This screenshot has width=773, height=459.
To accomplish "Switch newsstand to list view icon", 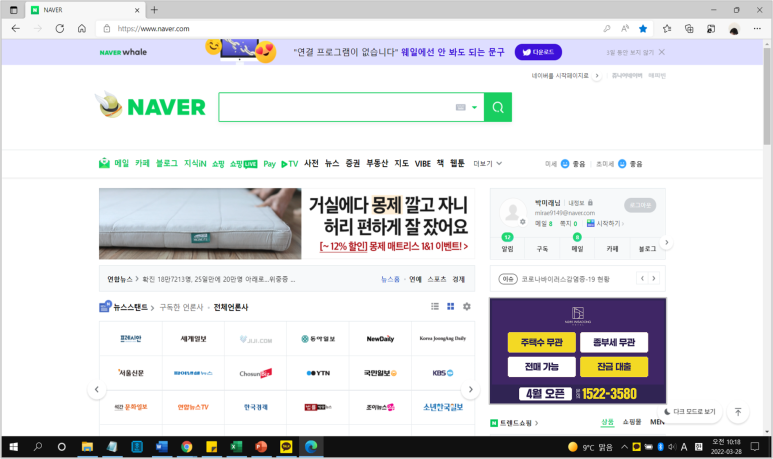I will tap(435, 306).
